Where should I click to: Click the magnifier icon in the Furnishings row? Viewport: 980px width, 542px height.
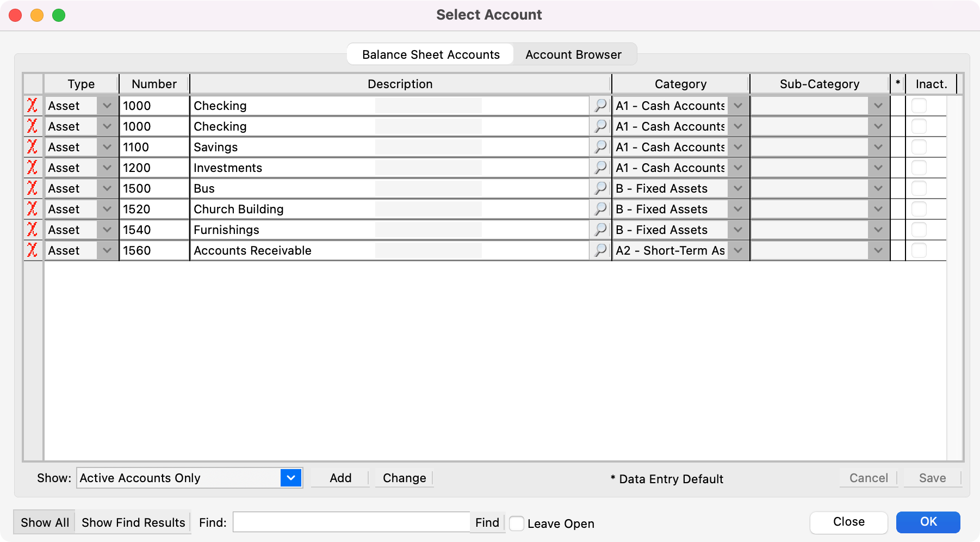pyautogui.click(x=600, y=230)
